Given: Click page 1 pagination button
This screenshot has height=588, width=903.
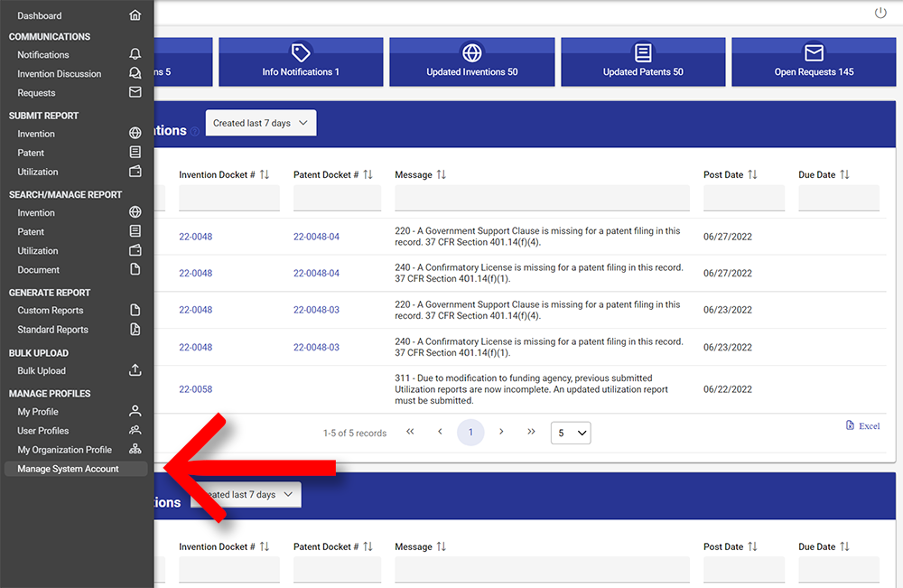Looking at the screenshot, I should (470, 433).
